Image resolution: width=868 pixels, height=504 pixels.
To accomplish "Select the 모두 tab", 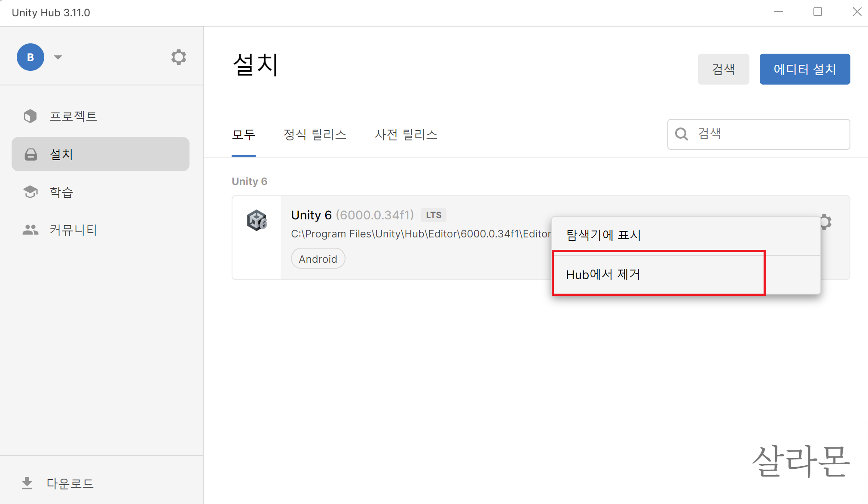I will point(244,135).
